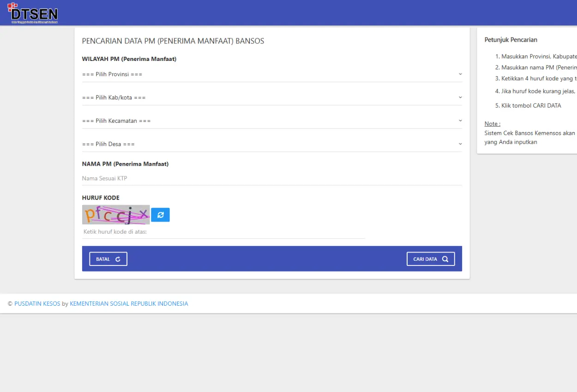
Task: Click the underlined Note label
Action: [x=493, y=124]
